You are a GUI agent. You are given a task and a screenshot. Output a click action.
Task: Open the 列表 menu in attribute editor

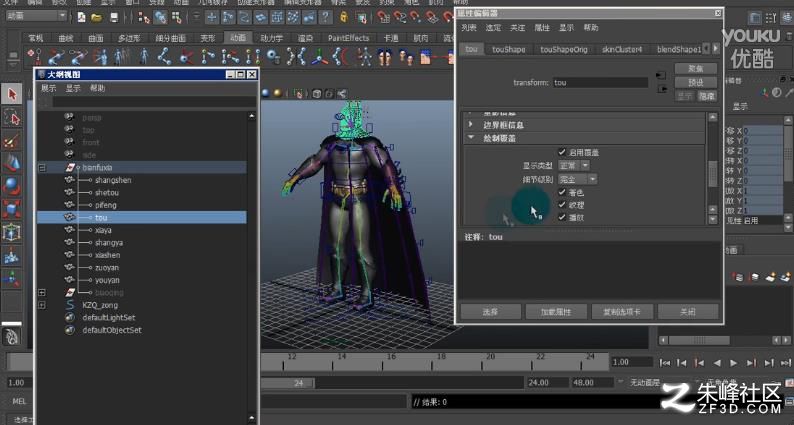tap(468, 27)
